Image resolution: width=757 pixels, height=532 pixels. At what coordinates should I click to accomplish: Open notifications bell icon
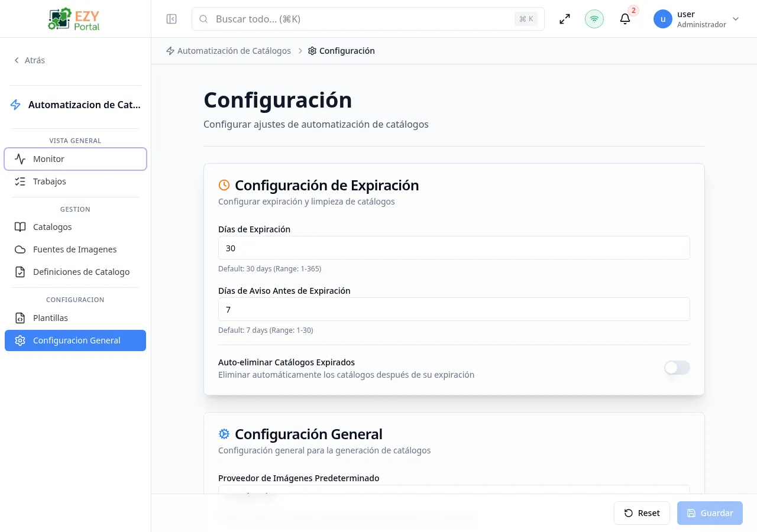[625, 19]
